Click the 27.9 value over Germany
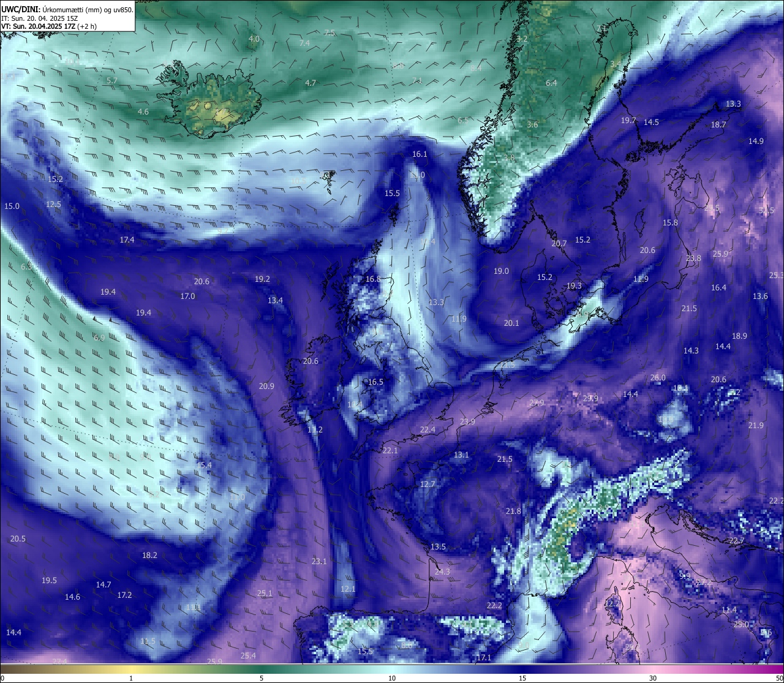Screen dimensions: 784x683 [537, 403]
